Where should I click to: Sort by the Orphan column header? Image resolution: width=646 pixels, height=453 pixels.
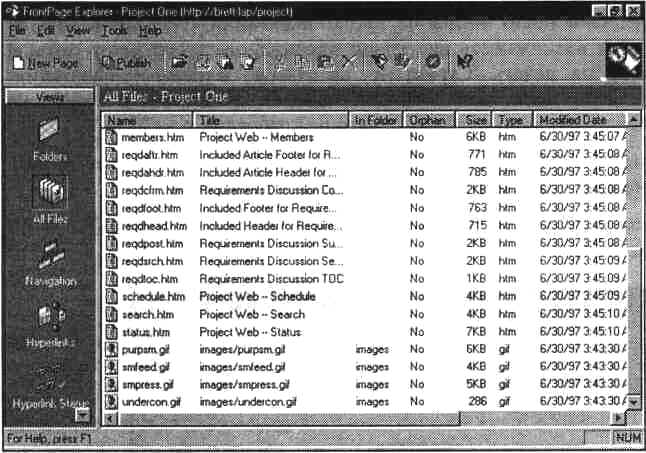click(429, 120)
